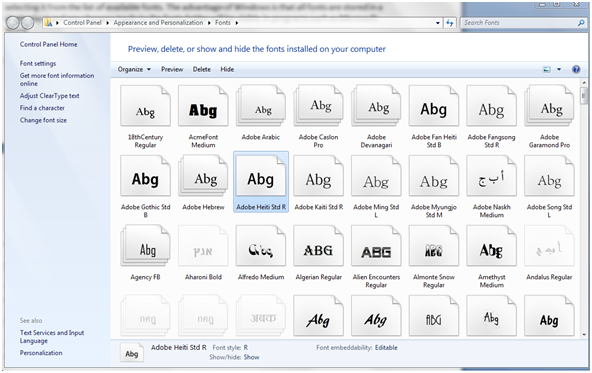Click the Fonts breadcrumb
The width and height of the screenshot is (592, 373).
(x=223, y=23)
